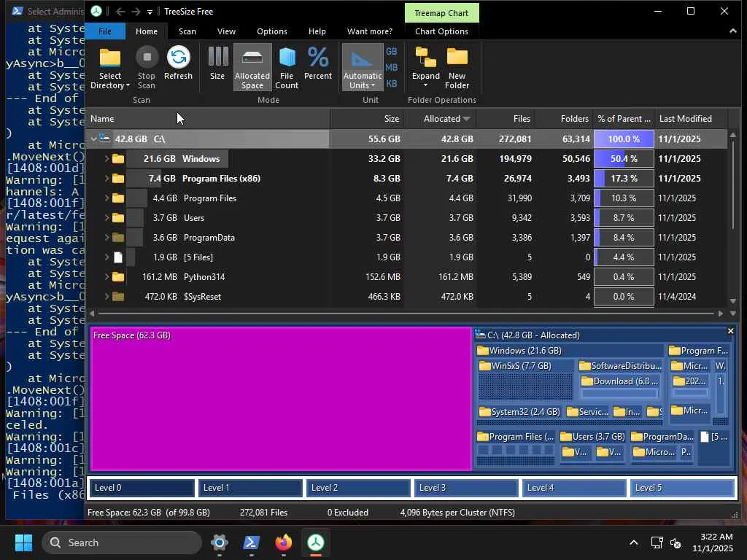
Task: Collapse the C:\ root node
Action: pyautogui.click(x=94, y=139)
